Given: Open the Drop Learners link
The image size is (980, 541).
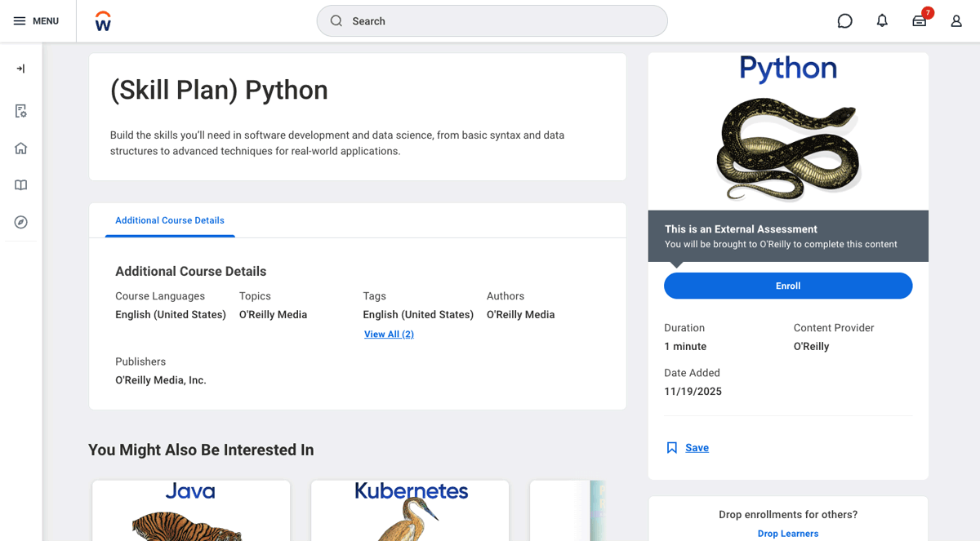Looking at the screenshot, I should [x=788, y=534].
